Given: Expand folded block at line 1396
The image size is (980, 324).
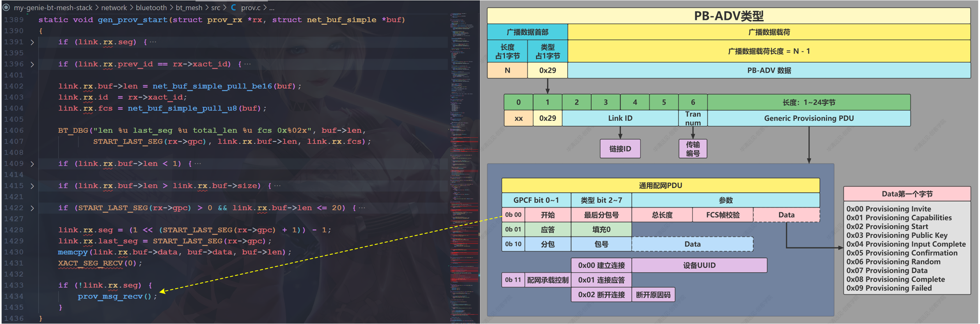Looking at the screenshot, I should (x=32, y=65).
